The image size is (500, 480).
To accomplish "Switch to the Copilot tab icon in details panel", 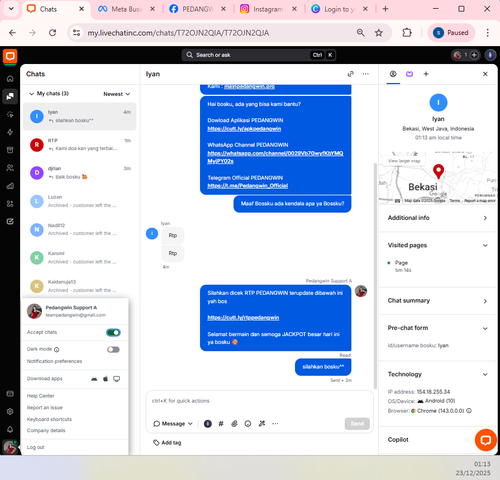I will point(409,74).
